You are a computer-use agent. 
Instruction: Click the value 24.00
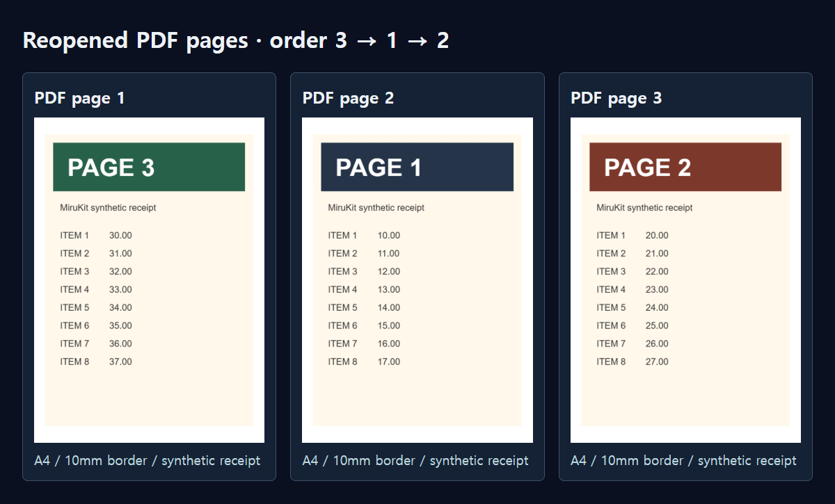point(657,308)
